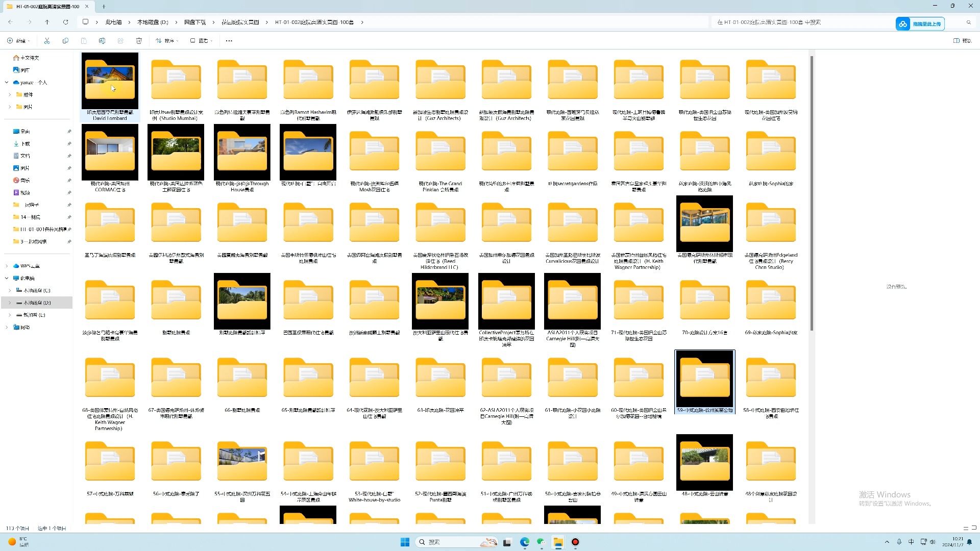Screen dimensions: 980x551
Task: Collapse the yanze OneDrive tree node
Action: pyautogui.click(x=7, y=82)
